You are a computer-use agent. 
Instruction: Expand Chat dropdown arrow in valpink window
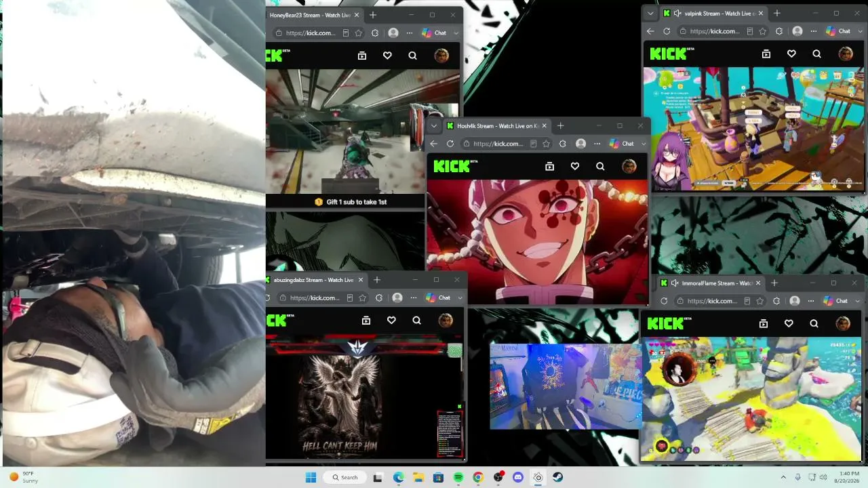pos(861,31)
